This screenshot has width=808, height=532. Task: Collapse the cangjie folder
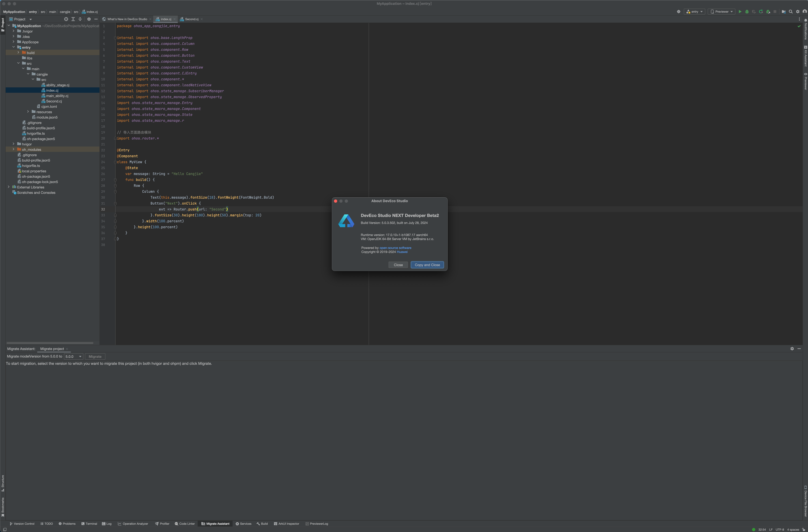coord(28,74)
